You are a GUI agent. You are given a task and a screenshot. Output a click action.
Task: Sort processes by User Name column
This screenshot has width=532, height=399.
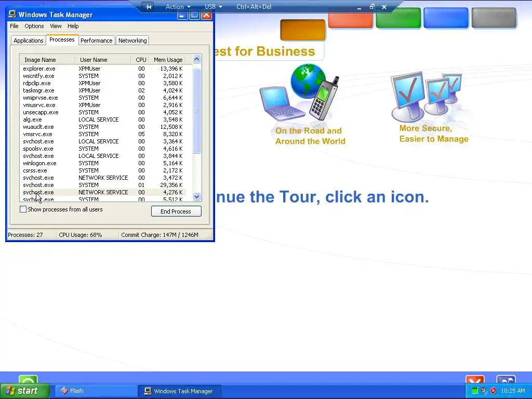click(103, 60)
